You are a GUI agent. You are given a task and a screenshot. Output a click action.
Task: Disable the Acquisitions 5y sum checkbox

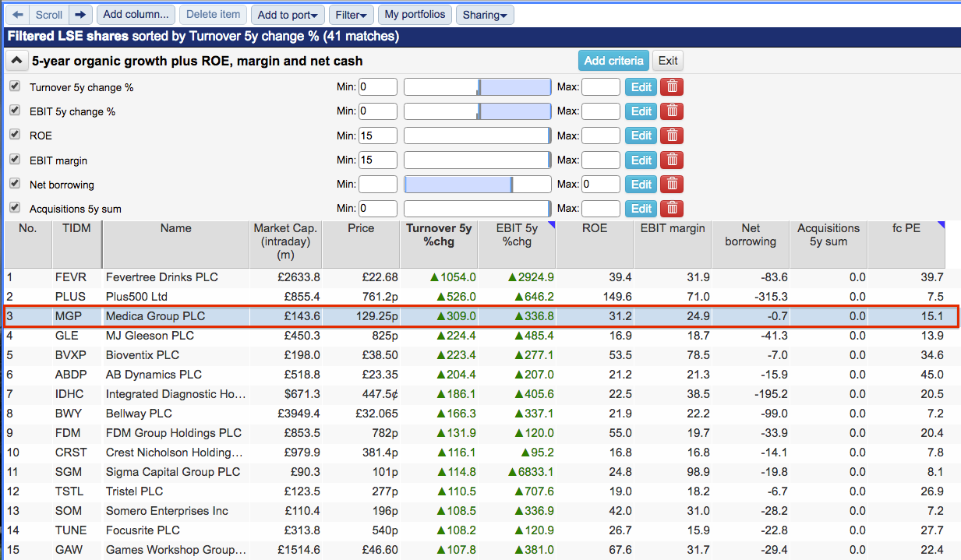pos(15,208)
